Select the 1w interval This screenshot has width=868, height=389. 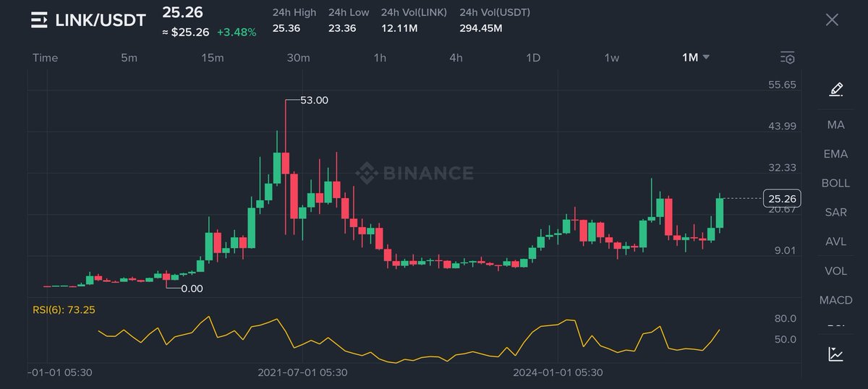click(x=612, y=58)
